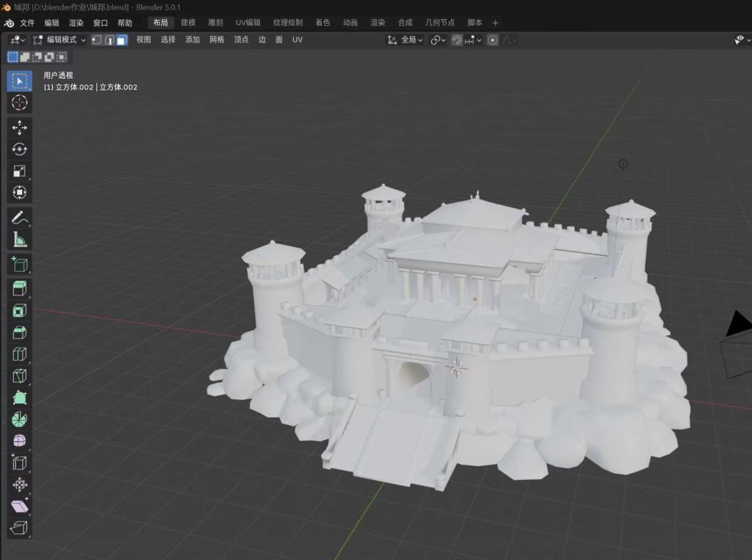The height and width of the screenshot is (560, 752).
Task: Select the Knife tool
Action: click(x=19, y=375)
